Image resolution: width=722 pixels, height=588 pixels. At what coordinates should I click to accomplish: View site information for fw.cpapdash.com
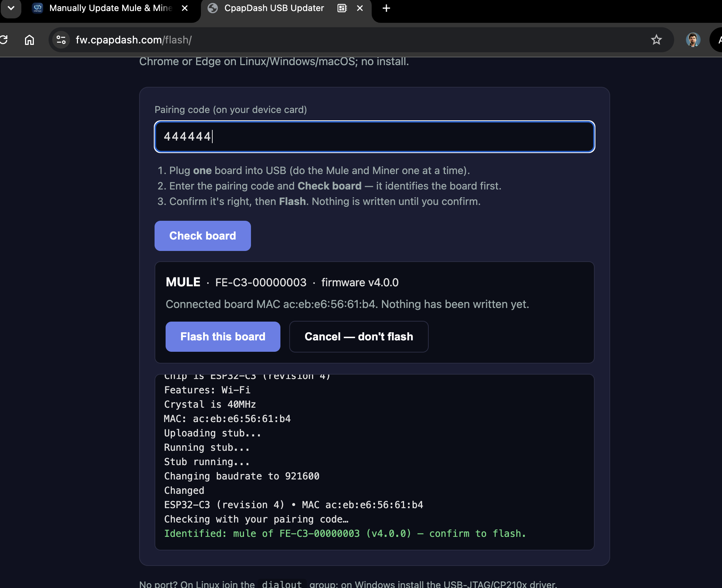(61, 40)
